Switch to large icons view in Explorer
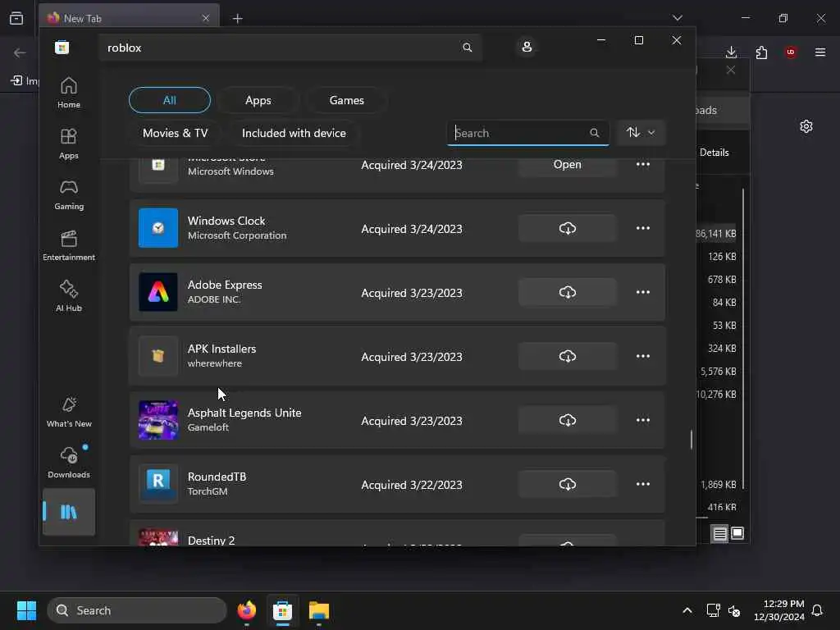 737,533
